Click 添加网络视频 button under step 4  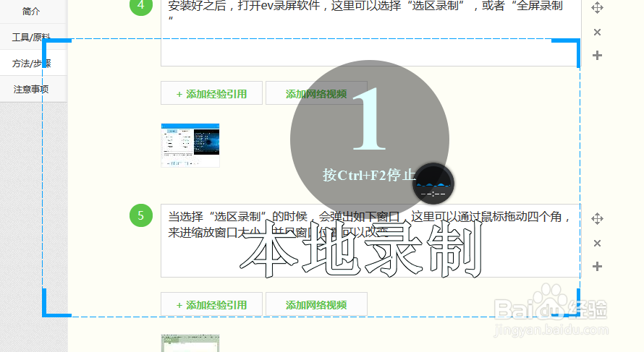point(316,94)
